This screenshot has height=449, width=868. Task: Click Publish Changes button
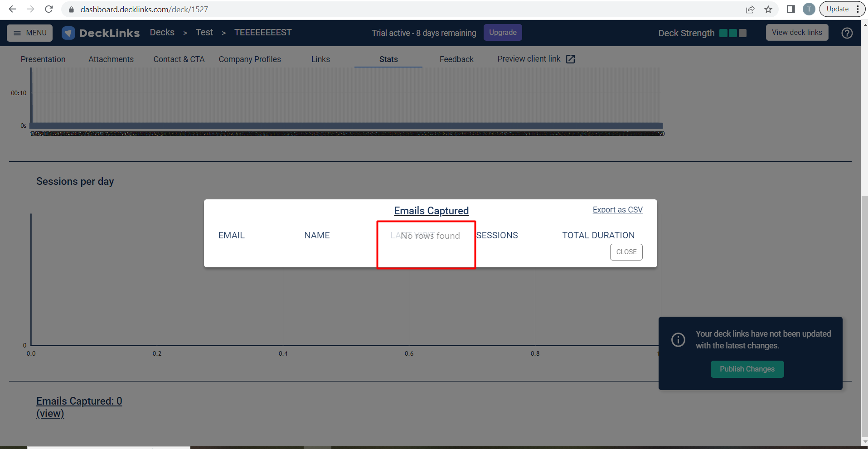tap(747, 369)
